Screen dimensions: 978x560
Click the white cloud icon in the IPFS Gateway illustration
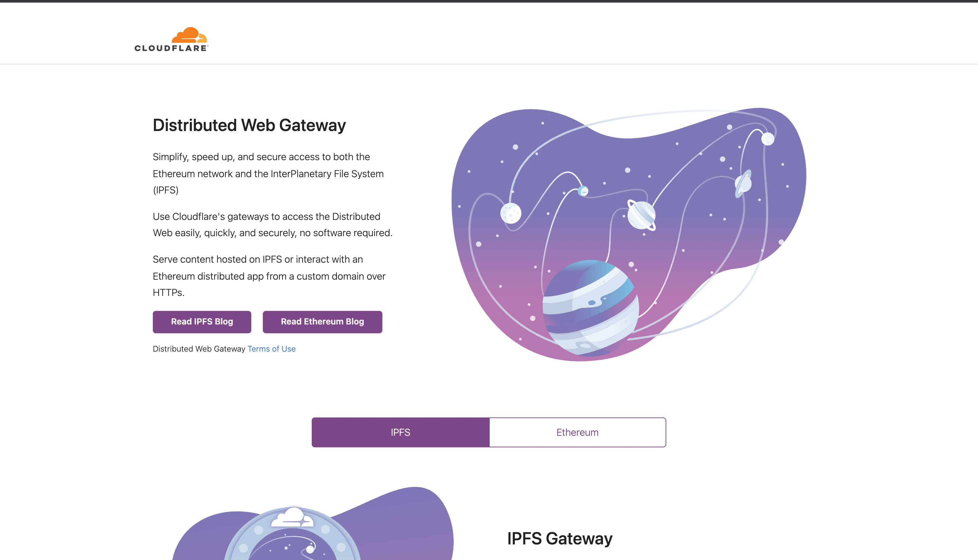pyautogui.click(x=292, y=517)
